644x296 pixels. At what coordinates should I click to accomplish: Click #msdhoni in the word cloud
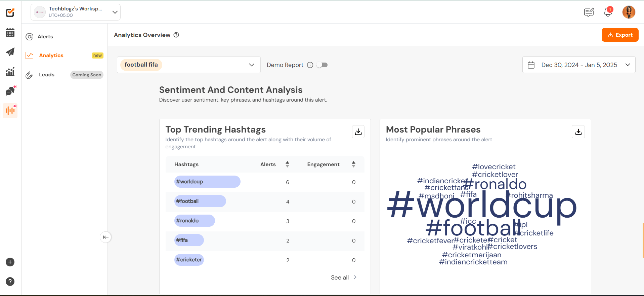[436, 196]
